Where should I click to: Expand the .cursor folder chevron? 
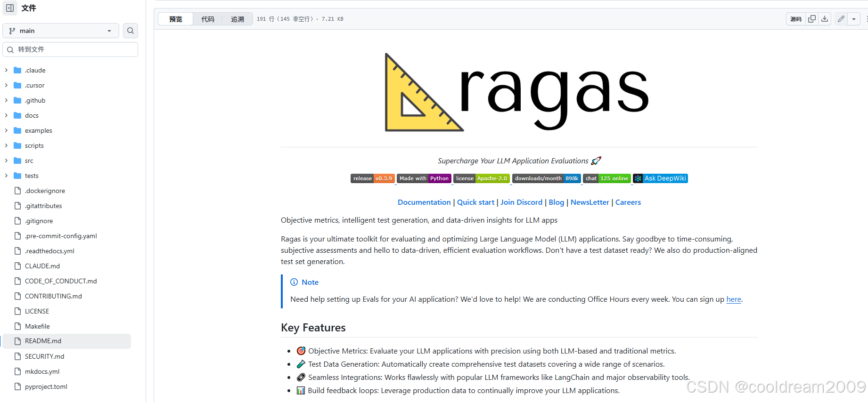tap(6, 85)
